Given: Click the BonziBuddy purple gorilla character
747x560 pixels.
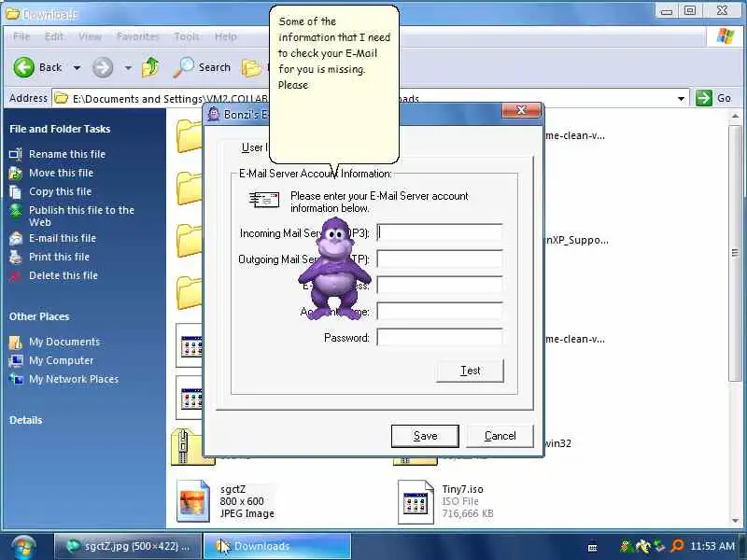Looking at the screenshot, I should [x=334, y=268].
